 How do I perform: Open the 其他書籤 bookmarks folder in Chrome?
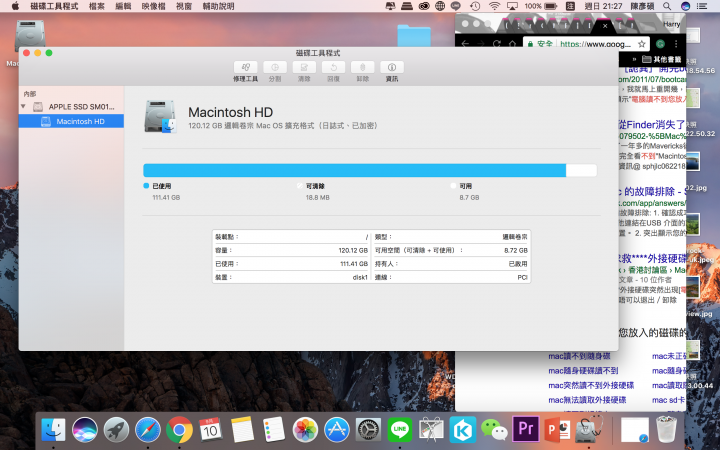coord(661,59)
